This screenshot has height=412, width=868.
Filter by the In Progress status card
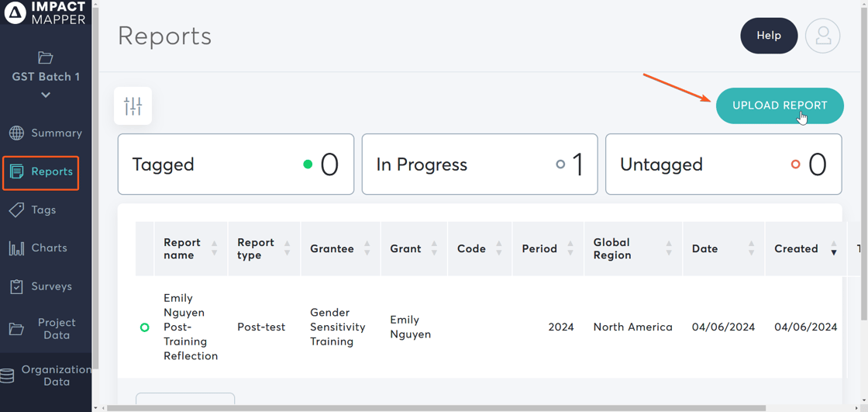coord(479,164)
